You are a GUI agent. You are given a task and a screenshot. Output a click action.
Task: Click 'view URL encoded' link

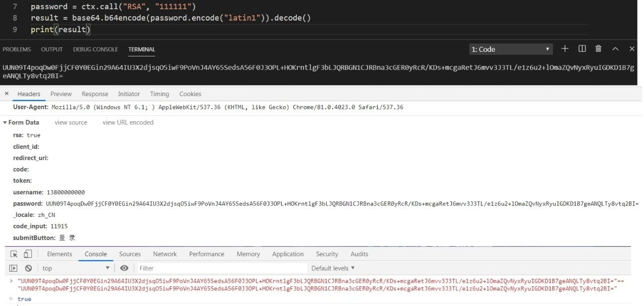tap(128, 122)
